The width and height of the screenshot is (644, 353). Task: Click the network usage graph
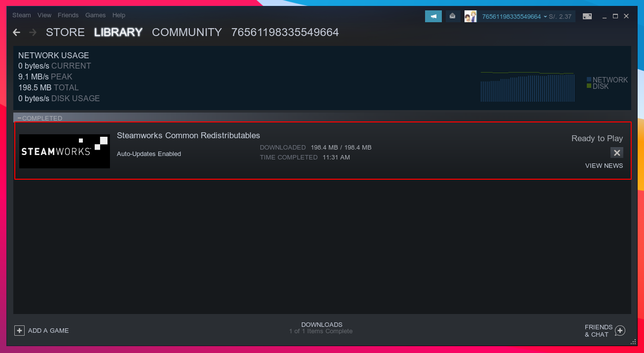[528, 87]
